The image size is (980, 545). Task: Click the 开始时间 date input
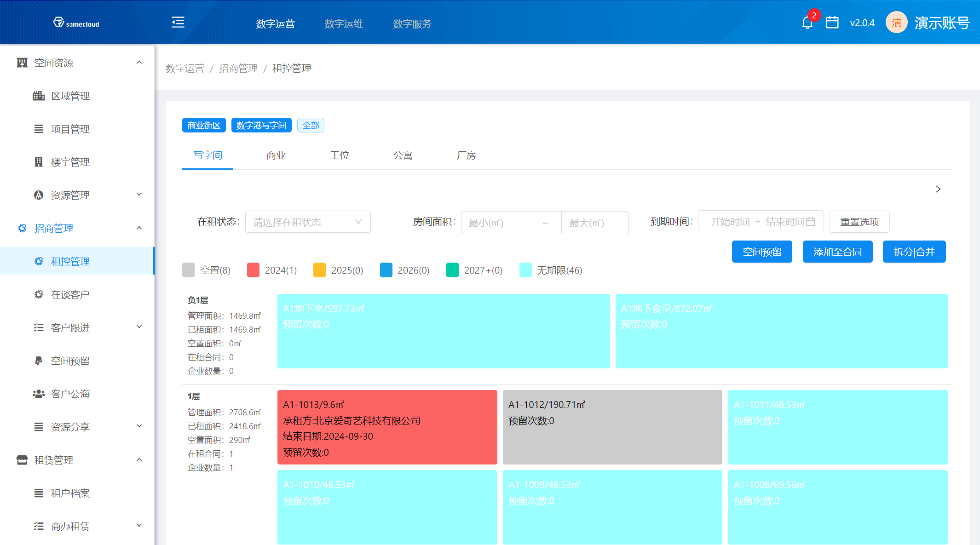pos(730,222)
